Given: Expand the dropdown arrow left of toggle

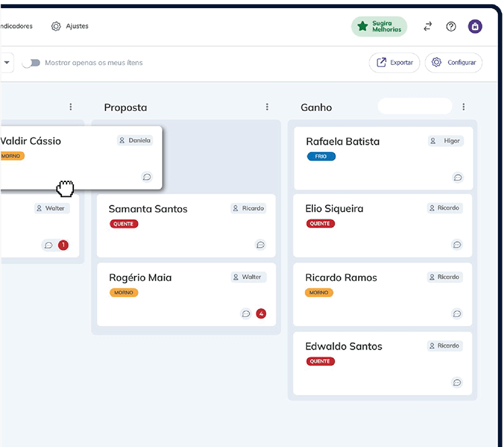Looking at the screenshot, I should pyautogui.click(x=7, y=63).
